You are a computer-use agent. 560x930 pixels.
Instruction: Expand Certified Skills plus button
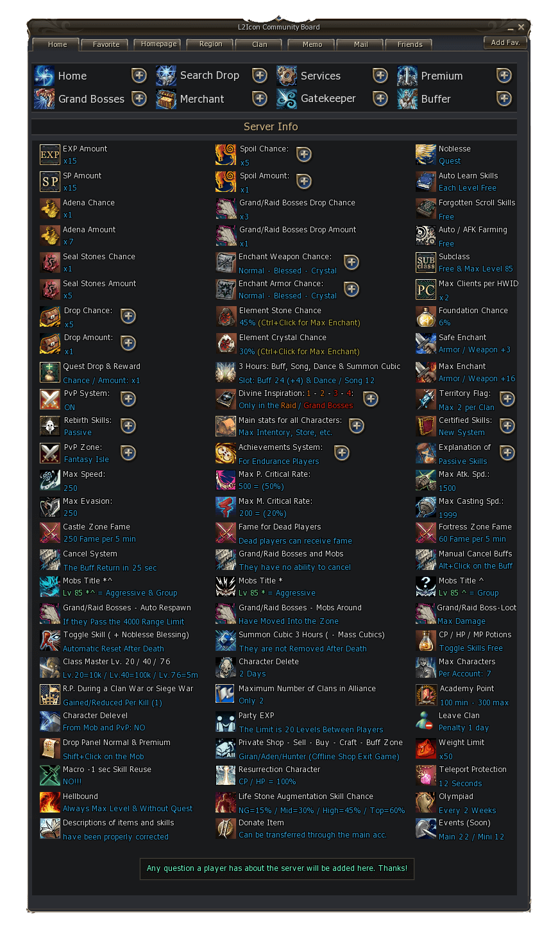coord(507,426)
